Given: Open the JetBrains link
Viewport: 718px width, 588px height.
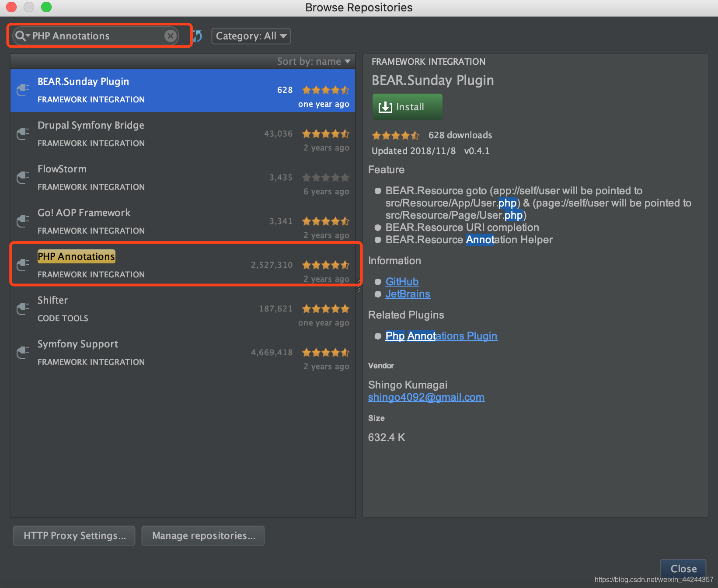Looking at the screenshot, I should [408, 294].
